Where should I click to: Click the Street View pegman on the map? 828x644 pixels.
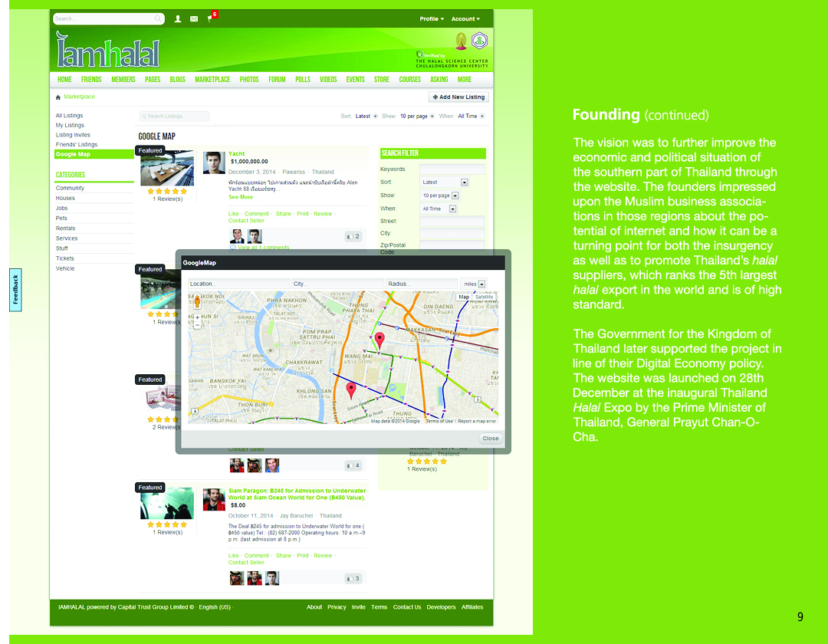197,302
